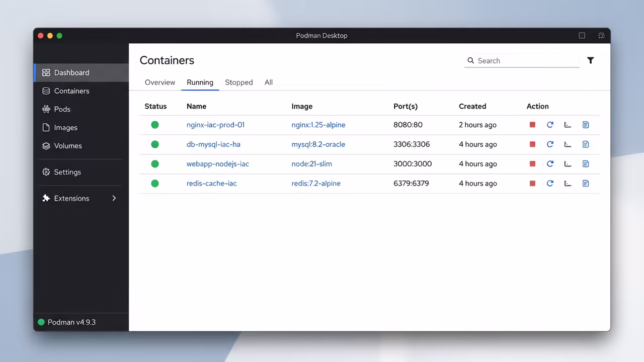Image resolution: width=644 pixels, height=362 pixels.
Task: Open stats chart for redis-cache-iac
Action: point(568,184)
